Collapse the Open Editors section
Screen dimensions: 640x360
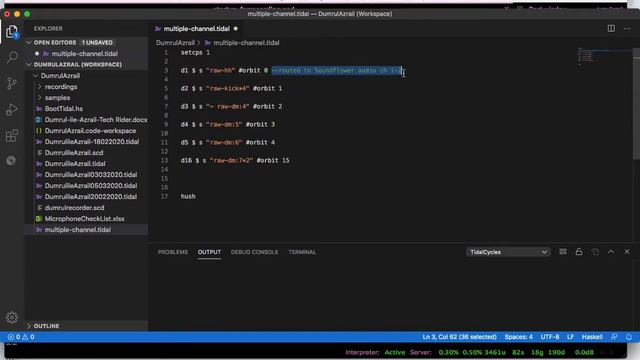29,42
